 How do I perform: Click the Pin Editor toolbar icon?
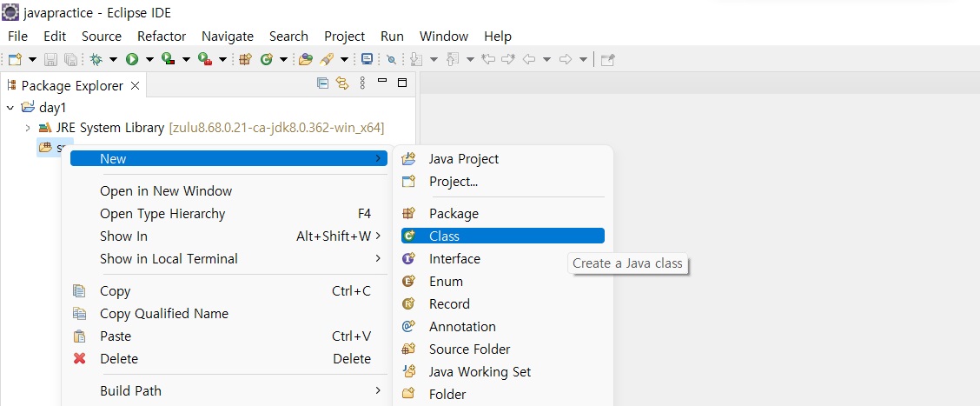coord(607,59)
